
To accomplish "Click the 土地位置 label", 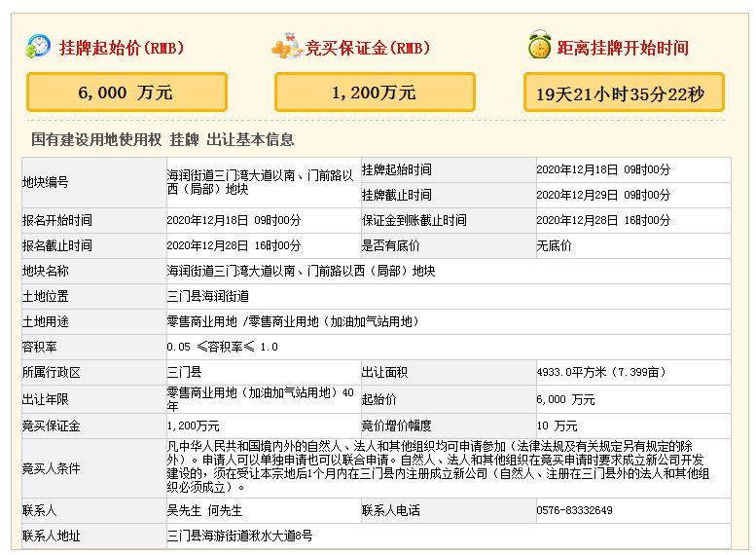I will pos(46,296).
